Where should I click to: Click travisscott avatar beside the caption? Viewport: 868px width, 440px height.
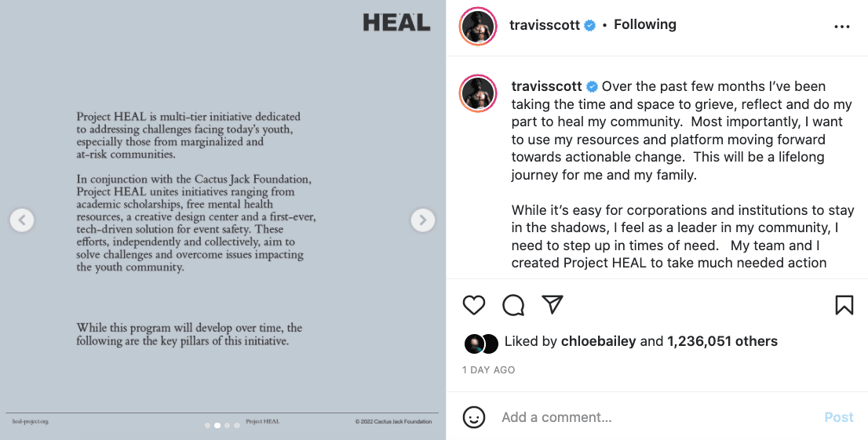(478, 93)
